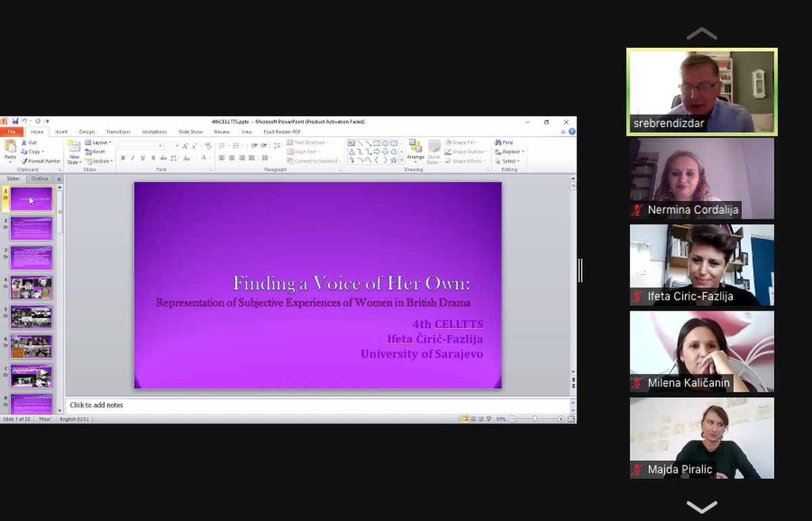Viewport: 812px width, 521px height.
Task: Open the Transitions ribbon tab
Action: click(118, 132)
